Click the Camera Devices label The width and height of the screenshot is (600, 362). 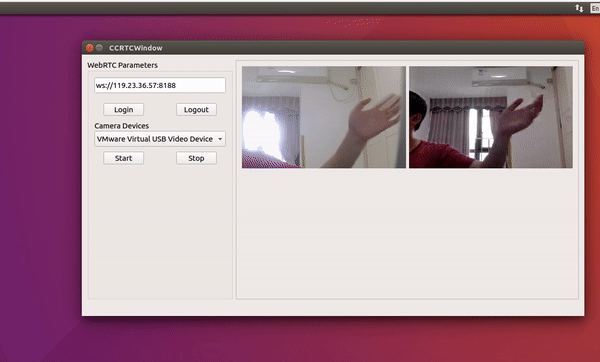(x=122, y=126)
